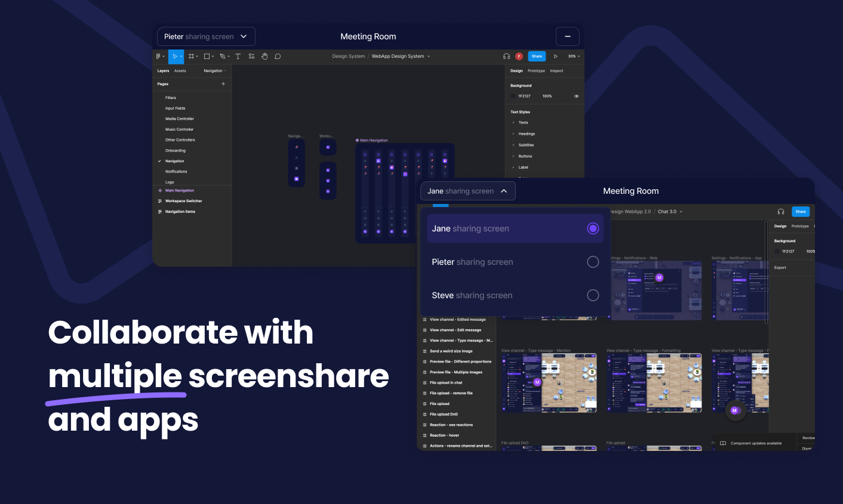The width and height of the screenshot is (843, 504).
Task: Click the frame icon of File upload in chat
Action: pos(425,383)
